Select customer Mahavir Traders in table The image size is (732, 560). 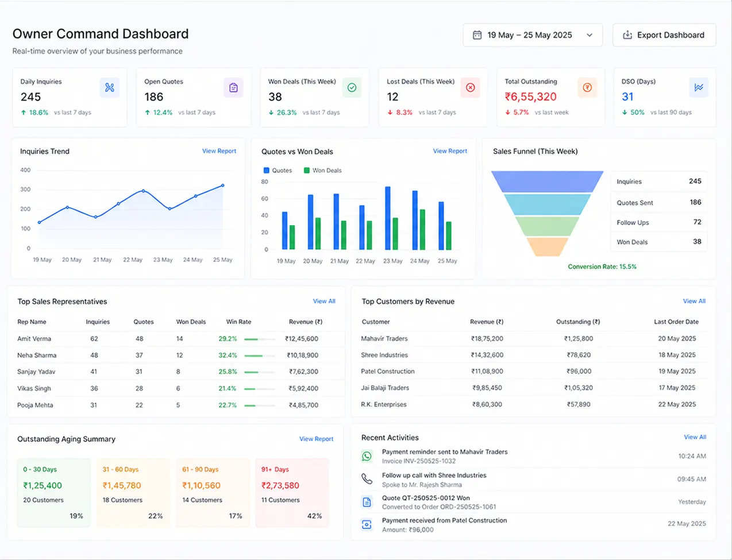[x=384, y=339]
